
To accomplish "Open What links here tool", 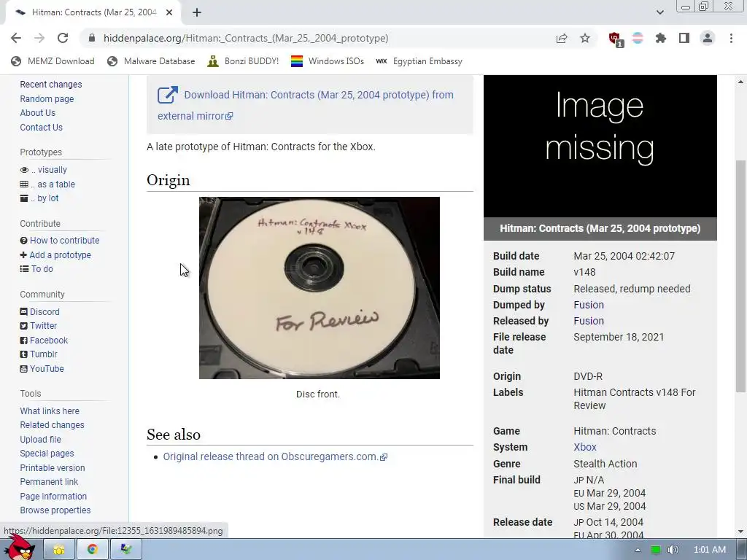I will click(50, 411).
